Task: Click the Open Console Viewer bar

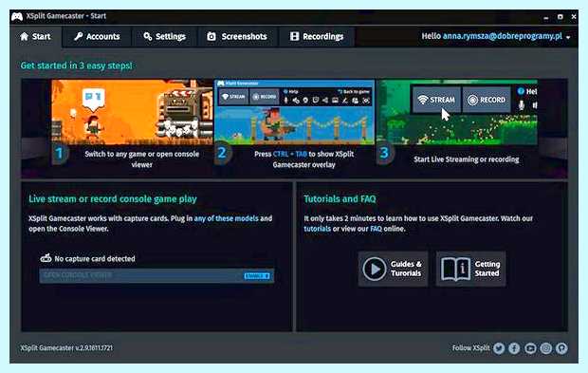Action: pos(156,276)
